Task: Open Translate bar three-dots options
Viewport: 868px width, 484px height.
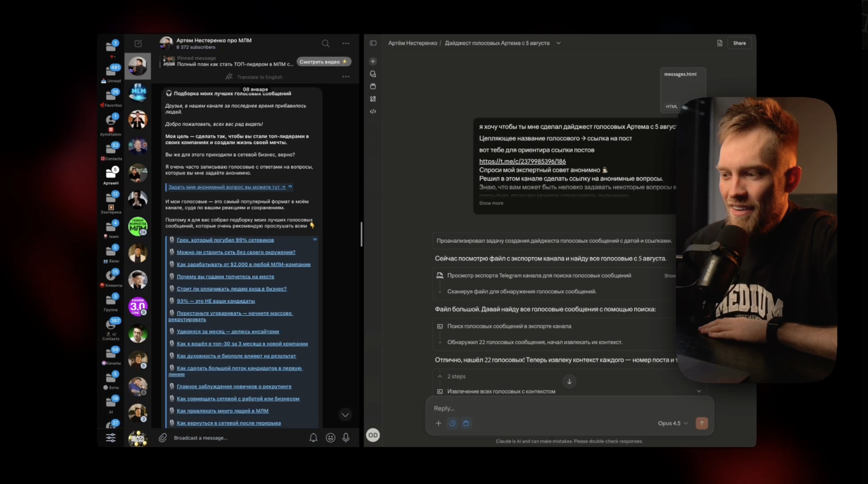Action: [x=346, y=77]
